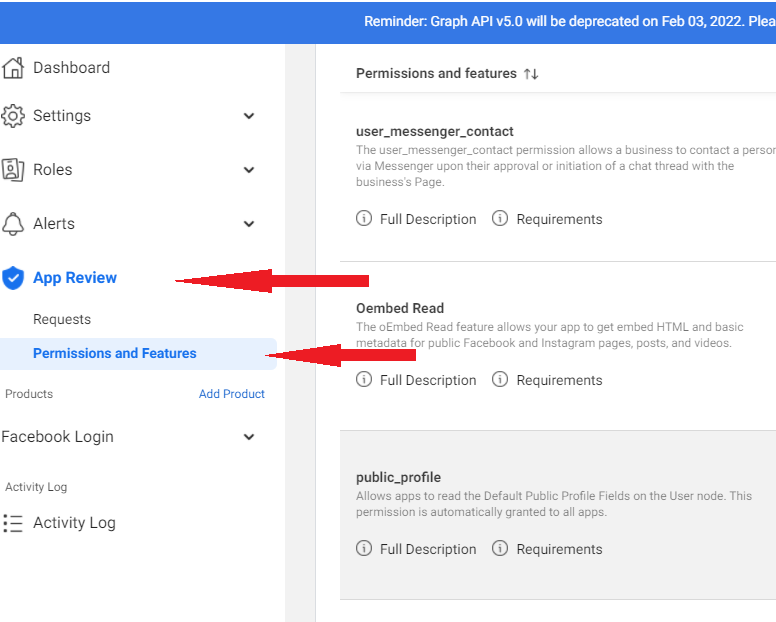Click the sort arrows next to Permissions and features
The width and height of the screenshot is (776, 622).
click(531, 74)
